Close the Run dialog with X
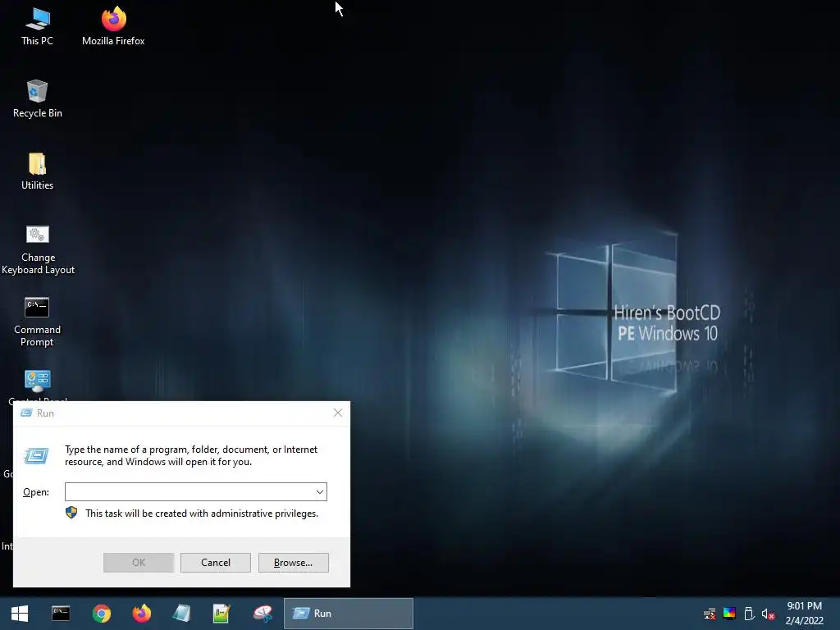Screen dimensions: 840x630 [337, 413]
